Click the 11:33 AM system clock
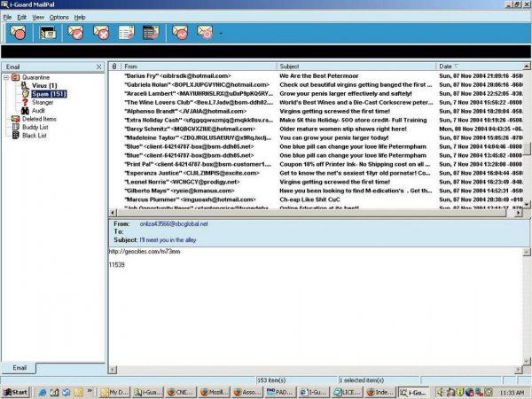Image resolution: width=532 pixels, height=399 pixels. pos(512,393)
